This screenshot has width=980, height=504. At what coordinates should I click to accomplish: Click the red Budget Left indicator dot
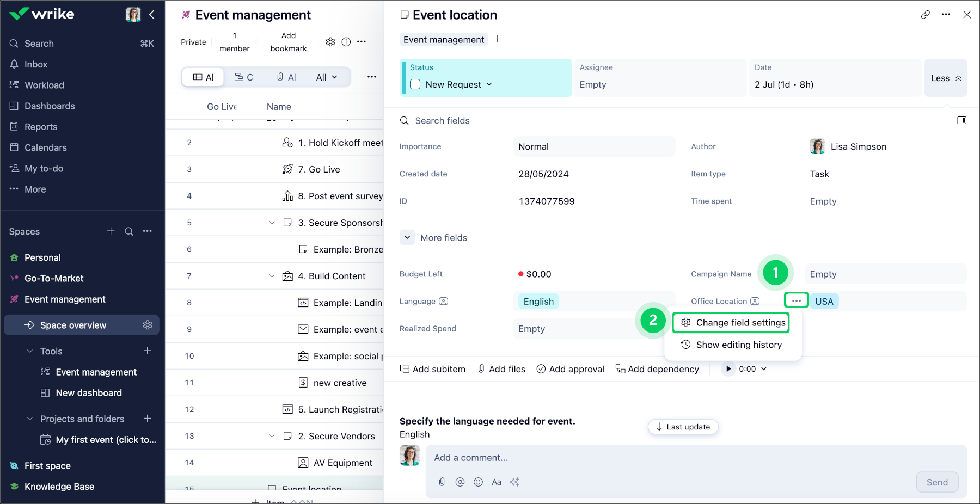[x=521, y=274]
